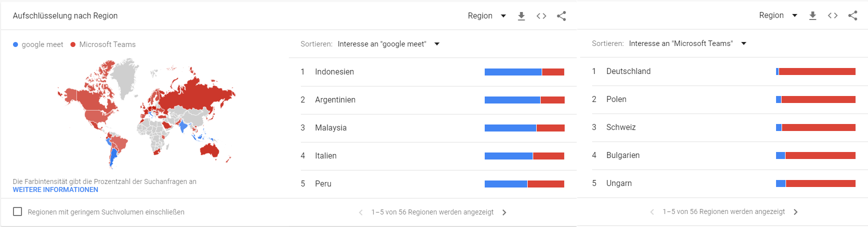Download the Microsoft Teams region list as CSV
The width and height of the screenshot is (868, 227).
coord(813,15)
